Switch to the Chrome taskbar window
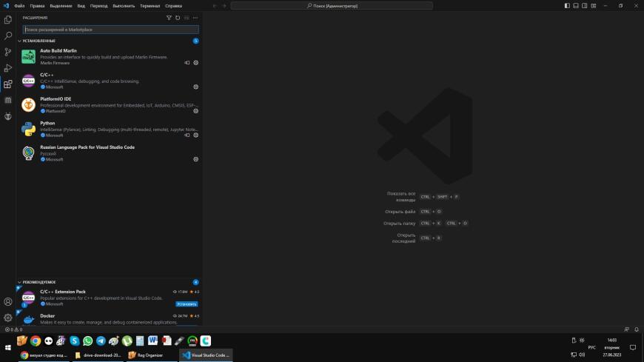 [44, 355]
